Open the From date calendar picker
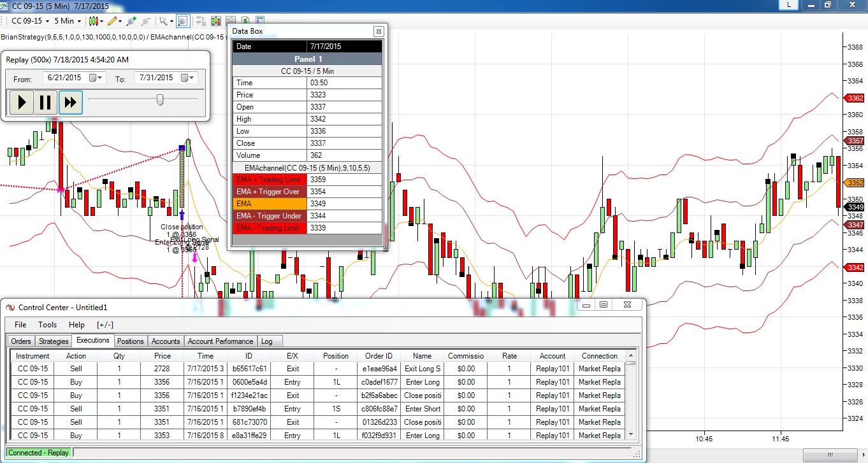The width and height of the screenshot is (868, 463). (x=95, y=78)
